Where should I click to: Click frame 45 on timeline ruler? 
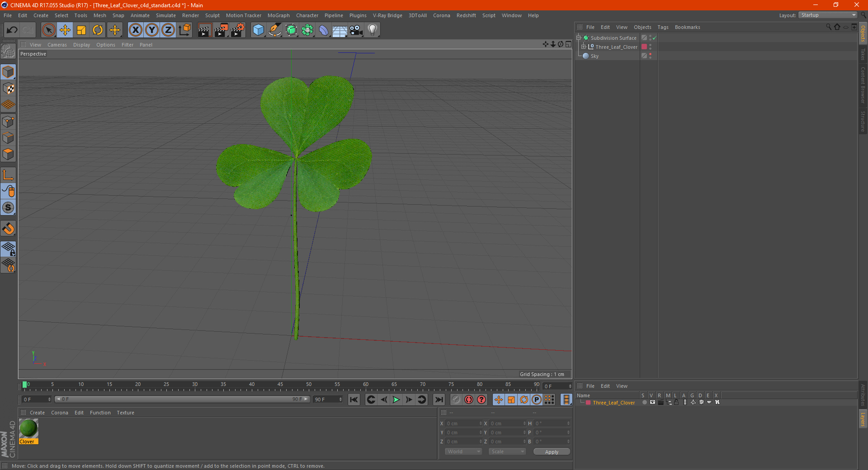point(280,385)
